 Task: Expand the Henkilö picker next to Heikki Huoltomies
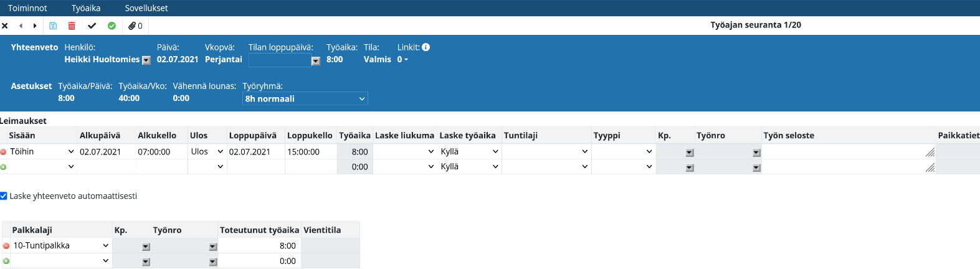coord(146,60)
